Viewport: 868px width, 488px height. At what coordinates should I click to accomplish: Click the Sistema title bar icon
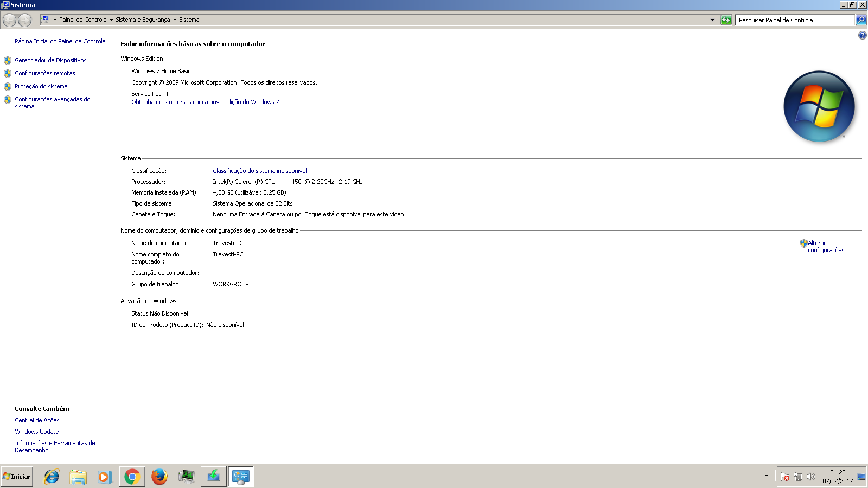[x=5, y=5]
